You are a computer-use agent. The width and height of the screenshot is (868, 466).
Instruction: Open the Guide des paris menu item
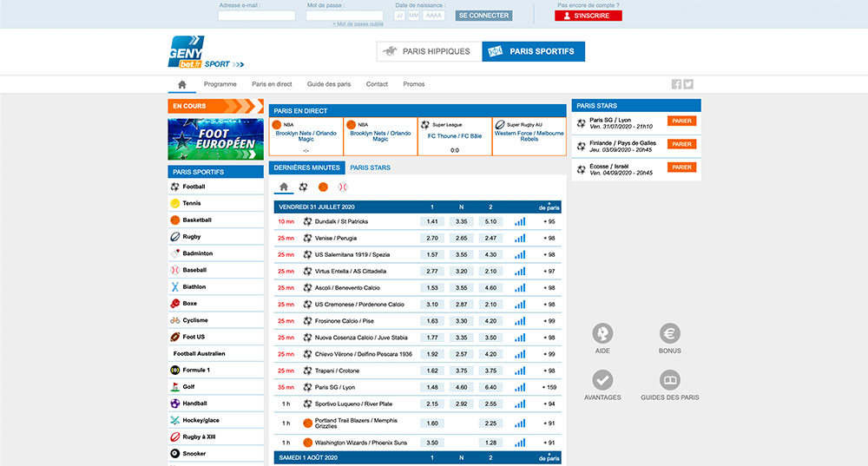[x=329, y=84]
